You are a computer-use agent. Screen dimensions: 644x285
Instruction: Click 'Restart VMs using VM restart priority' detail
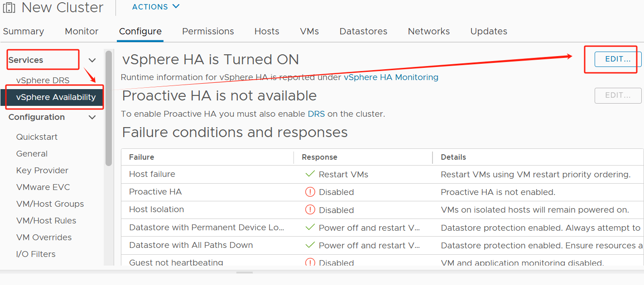click(536, 174)
